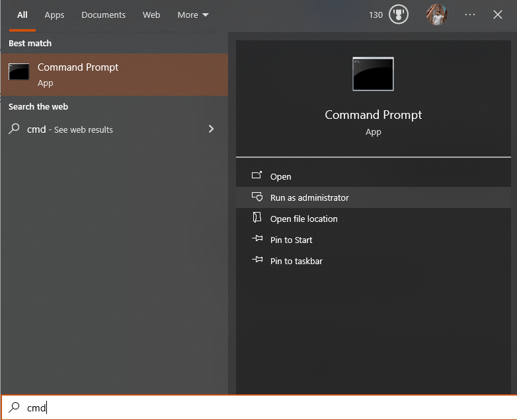Image resolution: width=517 pixels, height=420 pixels.
Task: Choose Open file location
Action: tap(374, 219)
